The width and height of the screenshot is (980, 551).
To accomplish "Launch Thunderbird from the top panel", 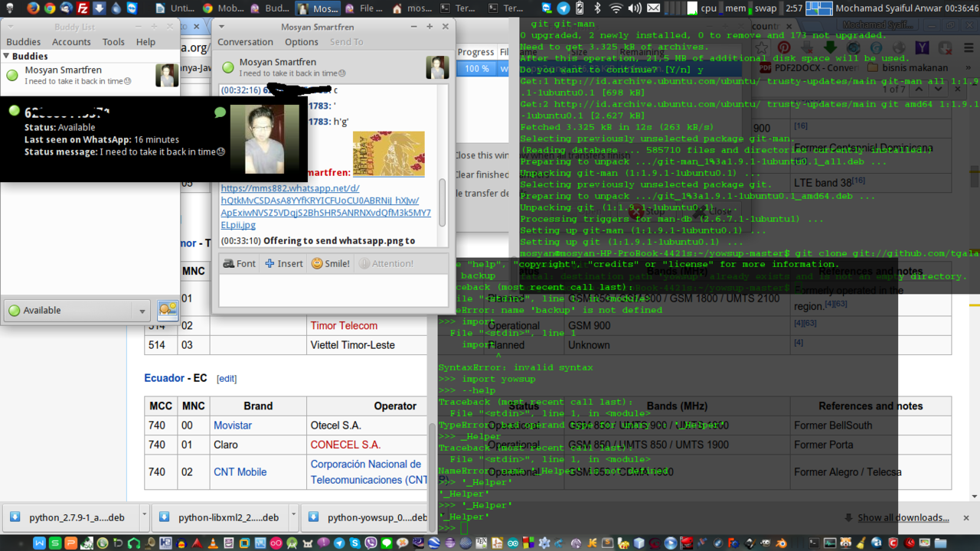I will pos(67,8).
